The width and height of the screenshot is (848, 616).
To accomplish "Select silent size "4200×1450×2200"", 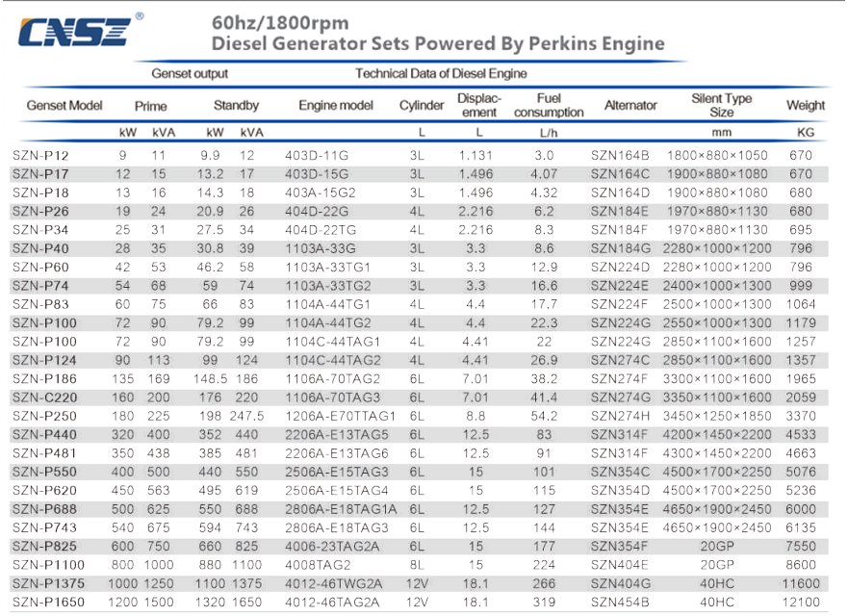I will [x=717, y=435].
